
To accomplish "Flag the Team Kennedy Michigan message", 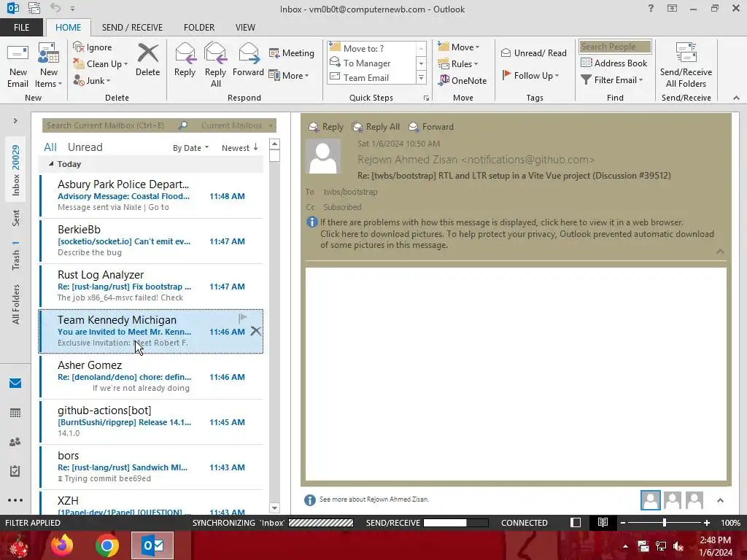I will (242, 318).
